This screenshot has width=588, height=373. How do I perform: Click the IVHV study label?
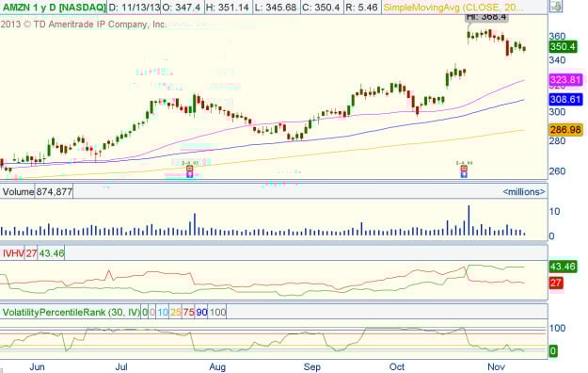pyautogui.click(x=13, y=253)
